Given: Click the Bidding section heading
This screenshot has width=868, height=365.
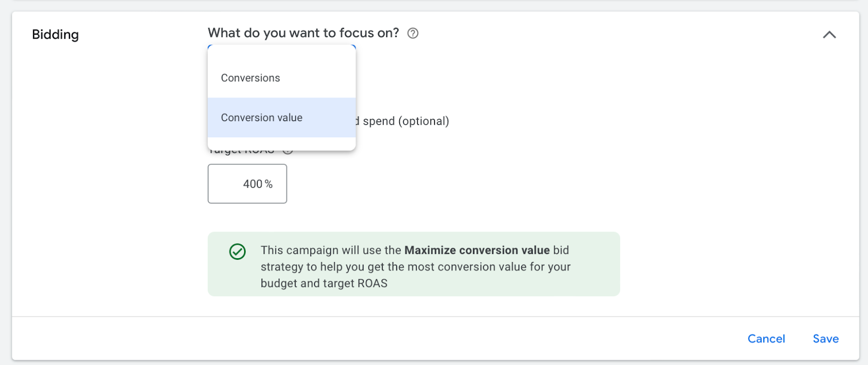Looking at the screenshot, I should point(55,35).
